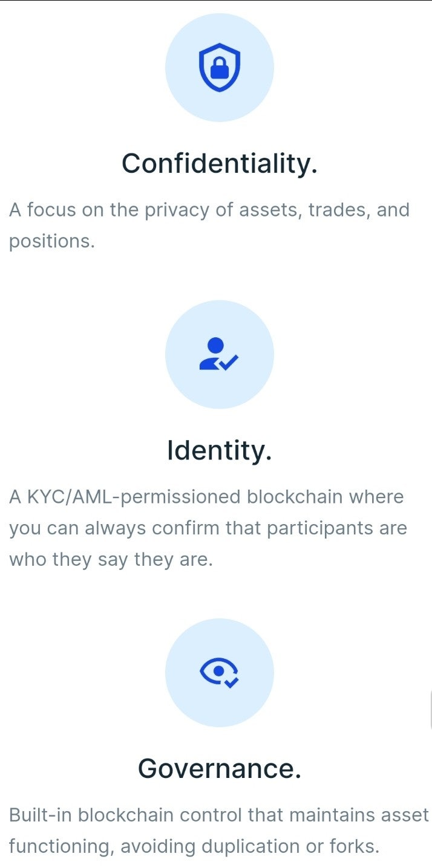This screenshot has width=432, height=868.
Task: Click the word 'Built-in' in Governance text
Action: 41,815
